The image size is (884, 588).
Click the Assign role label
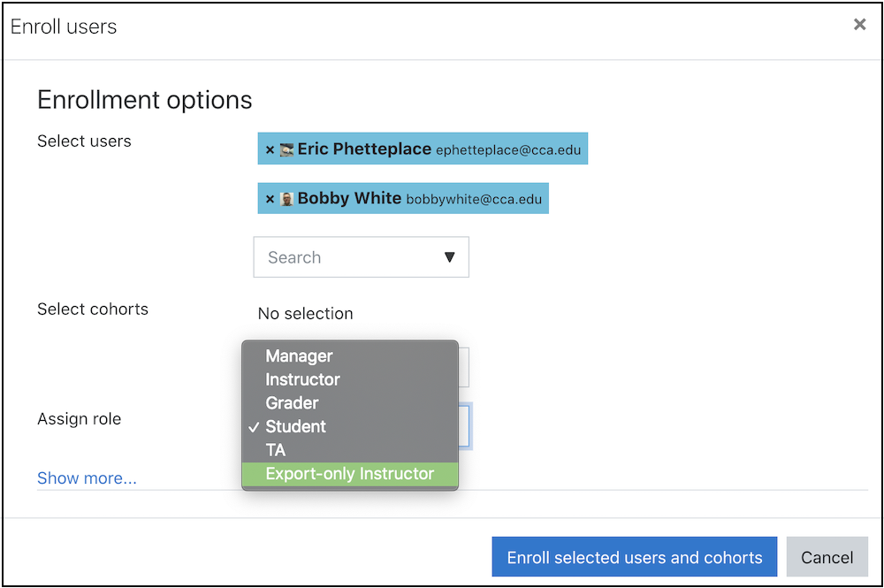click(x=79, y=419)
